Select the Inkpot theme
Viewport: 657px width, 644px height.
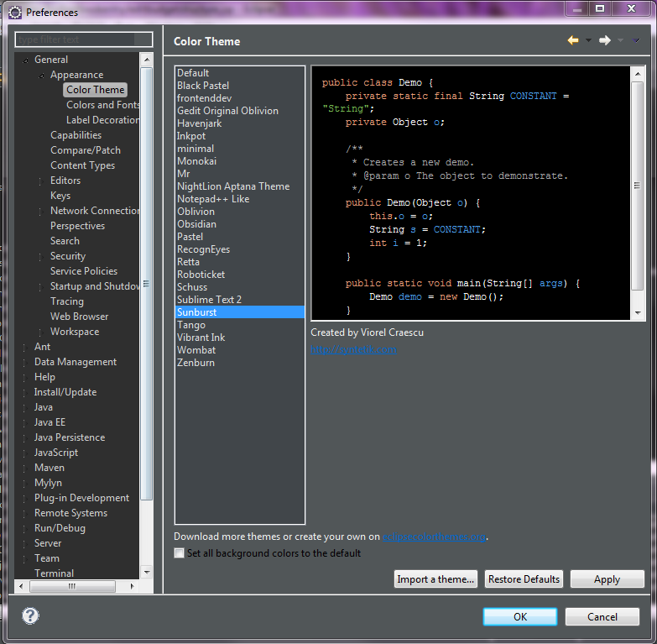pyautogui.click(x=240, y=136)
